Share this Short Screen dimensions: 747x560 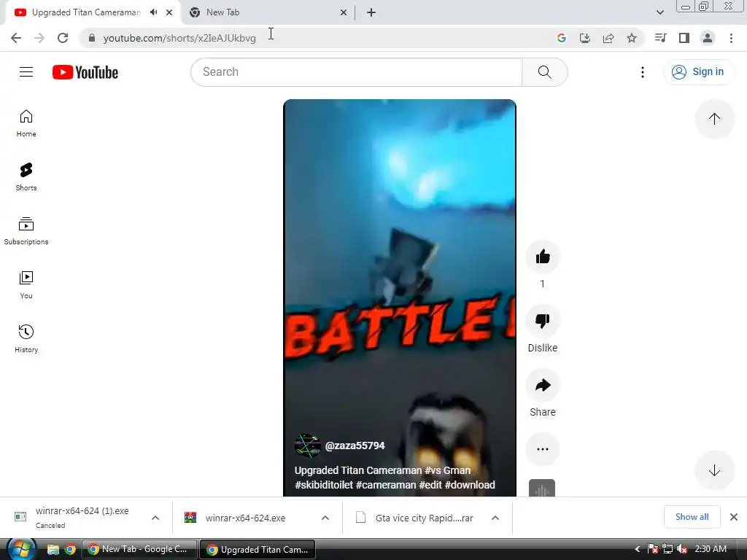(x=543, y=385)
